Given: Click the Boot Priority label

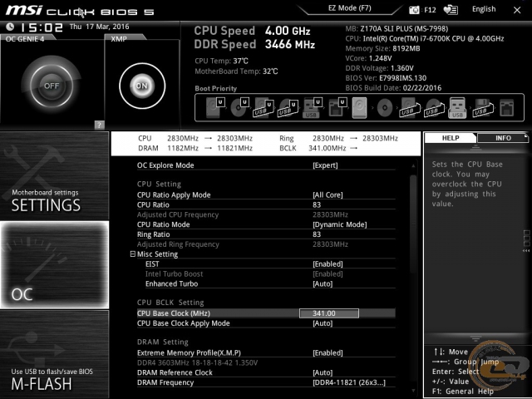Looking at the screenshot, I should 216,89.
